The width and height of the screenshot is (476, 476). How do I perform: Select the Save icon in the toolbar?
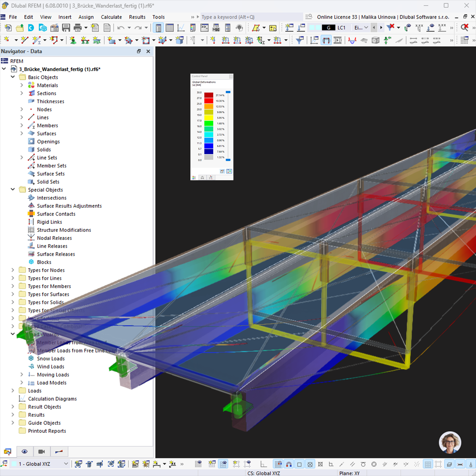[x=67, y=27]
